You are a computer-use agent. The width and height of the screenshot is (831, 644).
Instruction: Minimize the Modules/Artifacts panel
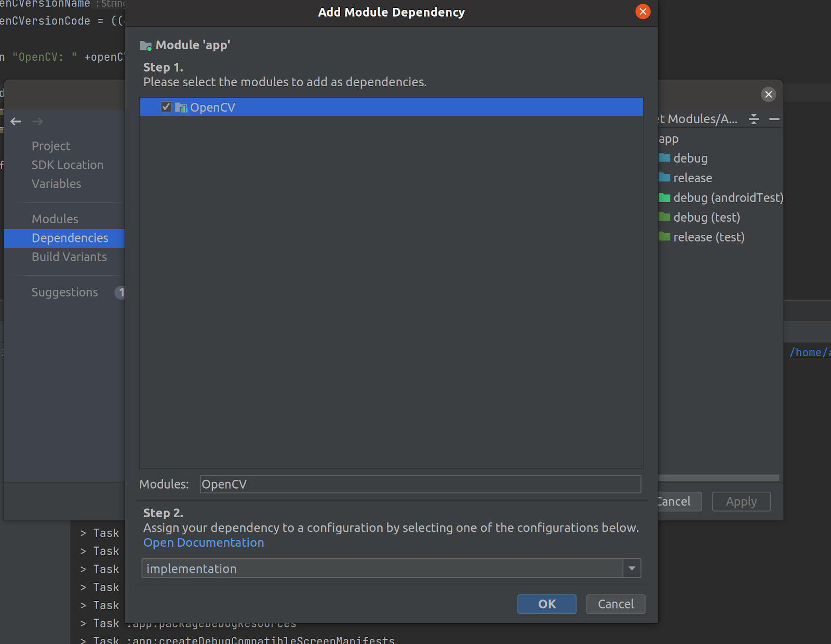[774, 119]
